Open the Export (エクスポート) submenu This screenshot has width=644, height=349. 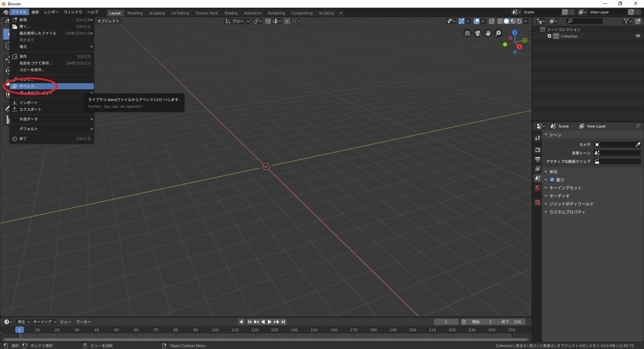coord(52,109)
